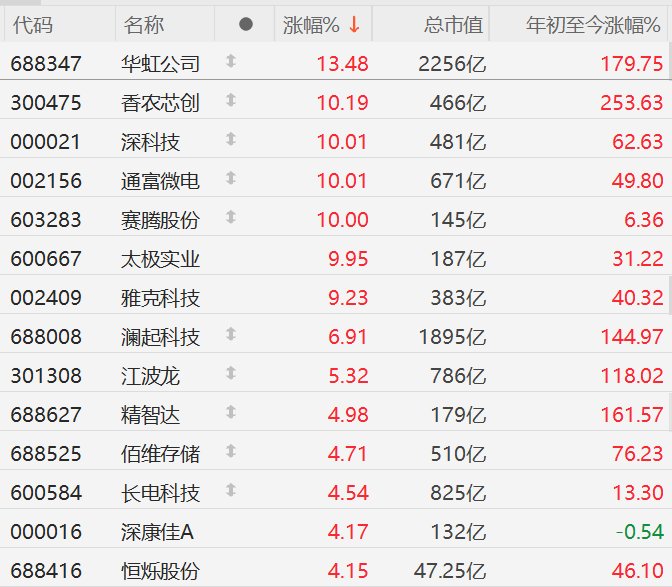Viewport: 672px width, 587px height.
Task: Select stock code 688347
Action: click(46, 64)
